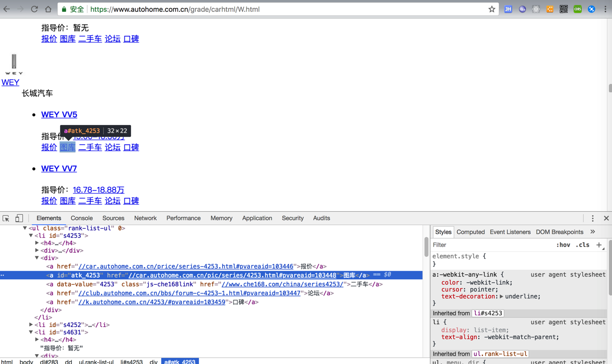Open the Application tab
This screenshot has height=364, width=612.
[257, 218]
